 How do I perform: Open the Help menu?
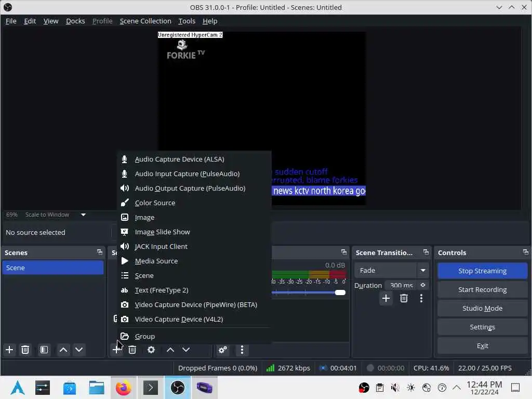[x=210, y=21]
